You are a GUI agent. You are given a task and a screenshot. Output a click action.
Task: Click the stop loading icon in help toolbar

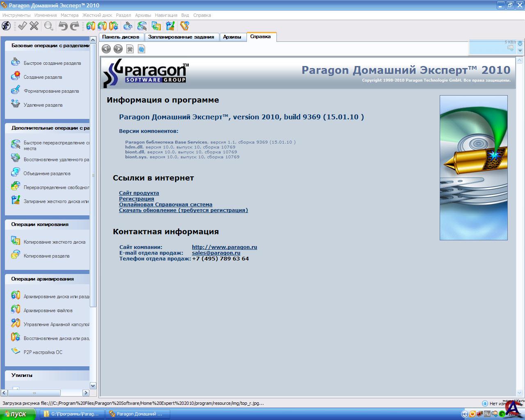tap(130, 49)
